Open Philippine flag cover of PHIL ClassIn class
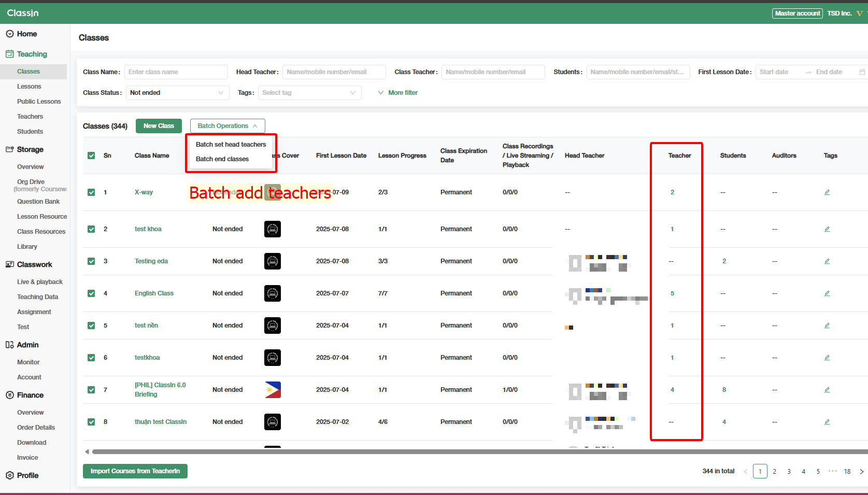Viewport: 868px width, 495px height. (x=273, y=390)
